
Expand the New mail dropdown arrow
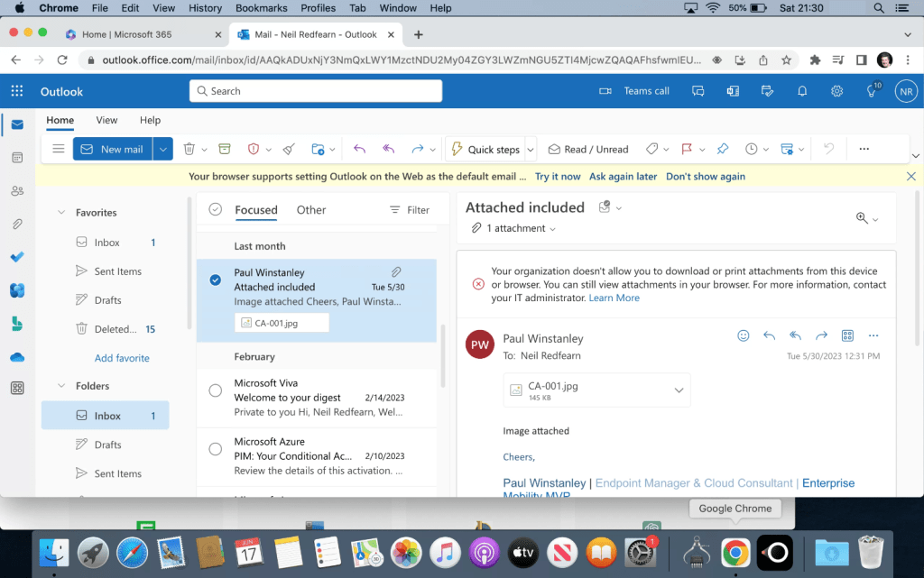click(x=162, y=149)
